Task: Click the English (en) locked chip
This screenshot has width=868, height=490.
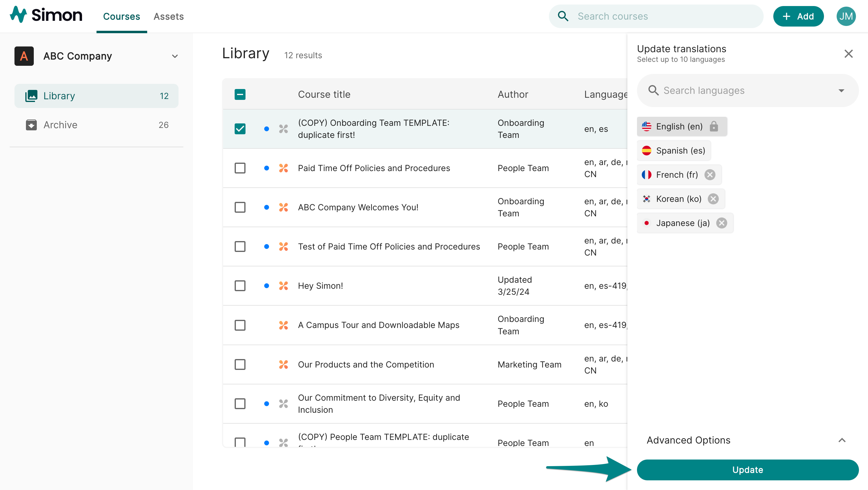Action: pos(682,126)
